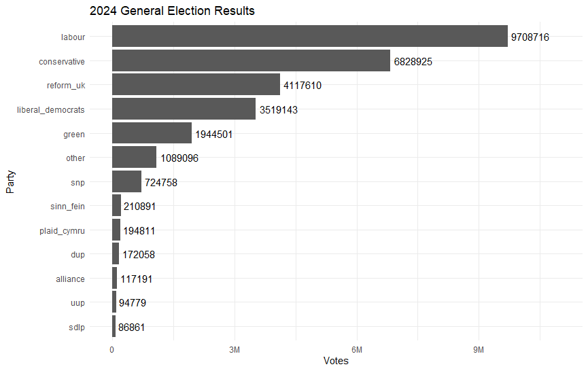
Task: Select the liberal_democrats bar
Action: (184, 109)
